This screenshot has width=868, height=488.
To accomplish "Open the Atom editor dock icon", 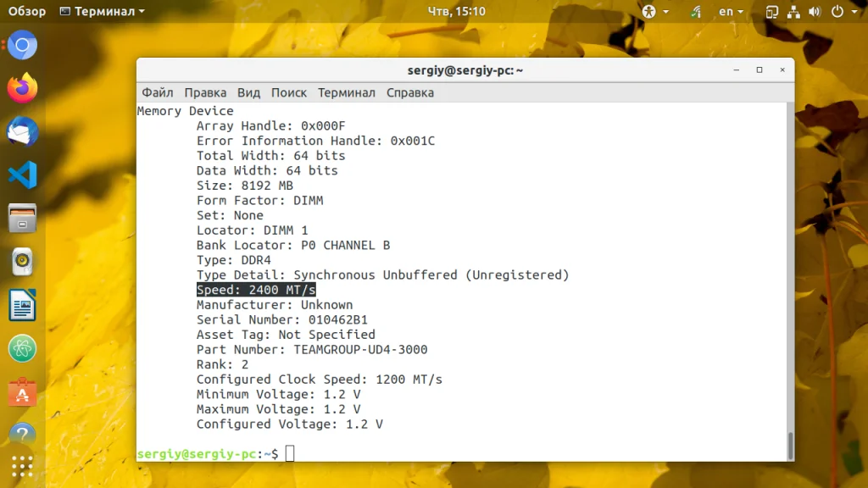I will click(x=22, y=348).
